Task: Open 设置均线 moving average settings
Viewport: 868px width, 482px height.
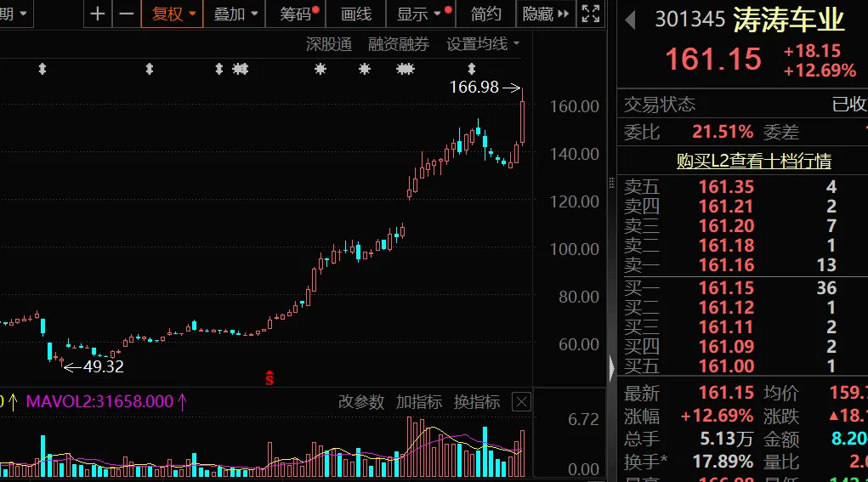Action: [483, 44]
